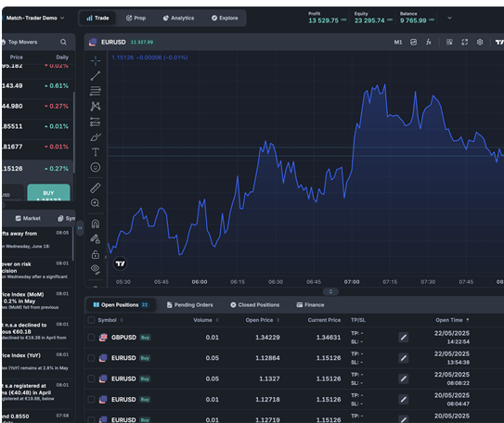
Task: Click the TradingView icon in chart header
Action: 499,42
